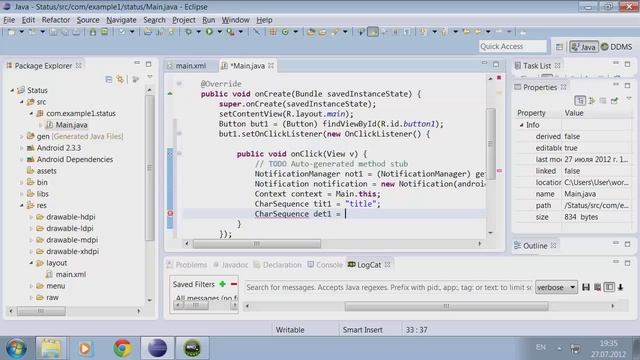Open the Project menu
This screenshot has width=640, height=360.
(184, 20)
